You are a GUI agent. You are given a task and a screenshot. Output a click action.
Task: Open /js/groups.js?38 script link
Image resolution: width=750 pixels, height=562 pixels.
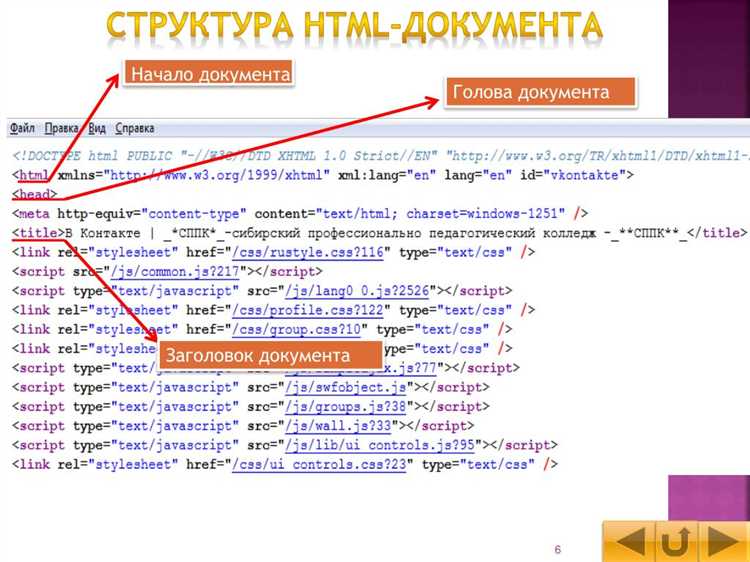(345, 407)
